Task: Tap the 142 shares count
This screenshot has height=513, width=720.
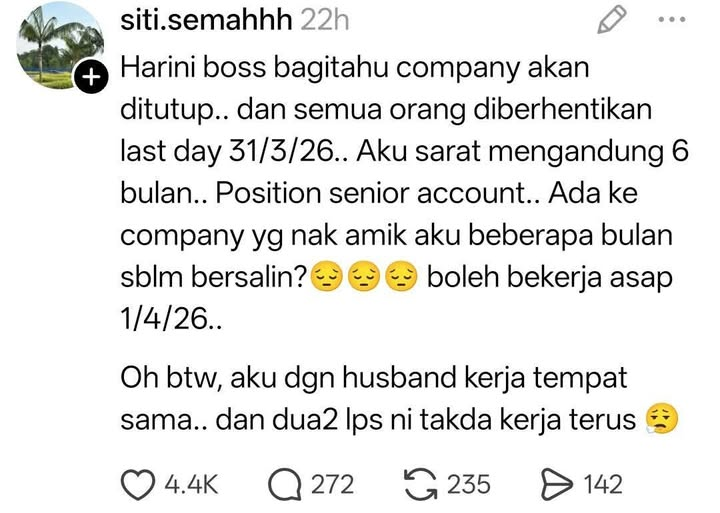Action: pyautogui.click(x=603, y=485)
